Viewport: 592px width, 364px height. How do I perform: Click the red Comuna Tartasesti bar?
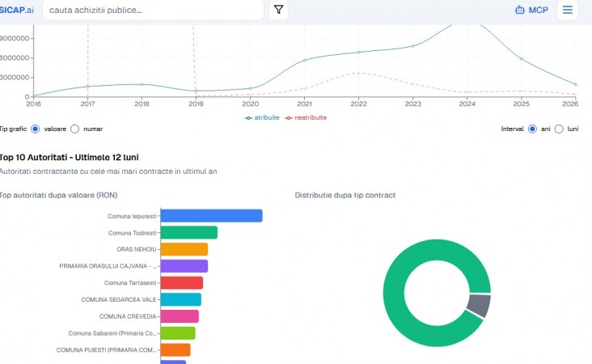coord(182,283)
